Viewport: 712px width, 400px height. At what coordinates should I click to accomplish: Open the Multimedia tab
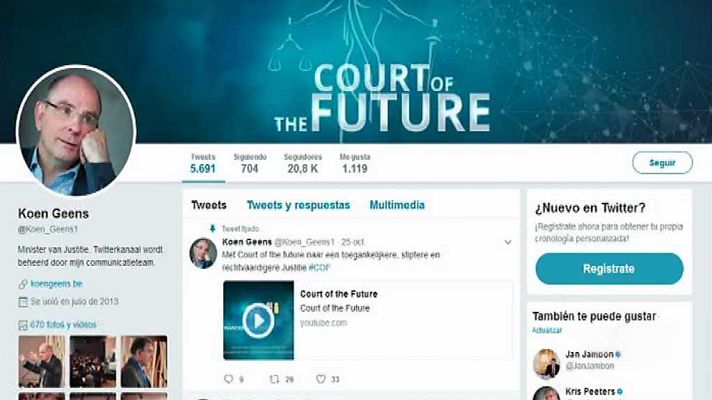[x=397, y=205]
